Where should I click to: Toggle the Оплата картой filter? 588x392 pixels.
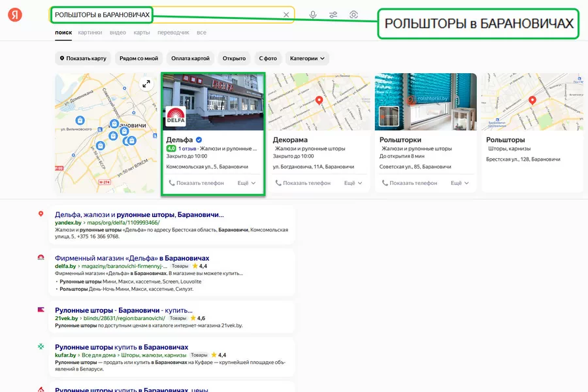191,58
